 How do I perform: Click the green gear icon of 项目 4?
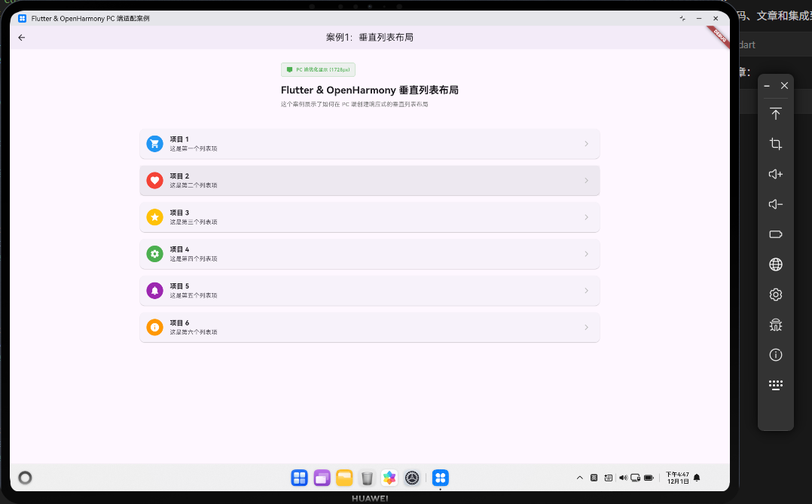(x=154, y=254)
